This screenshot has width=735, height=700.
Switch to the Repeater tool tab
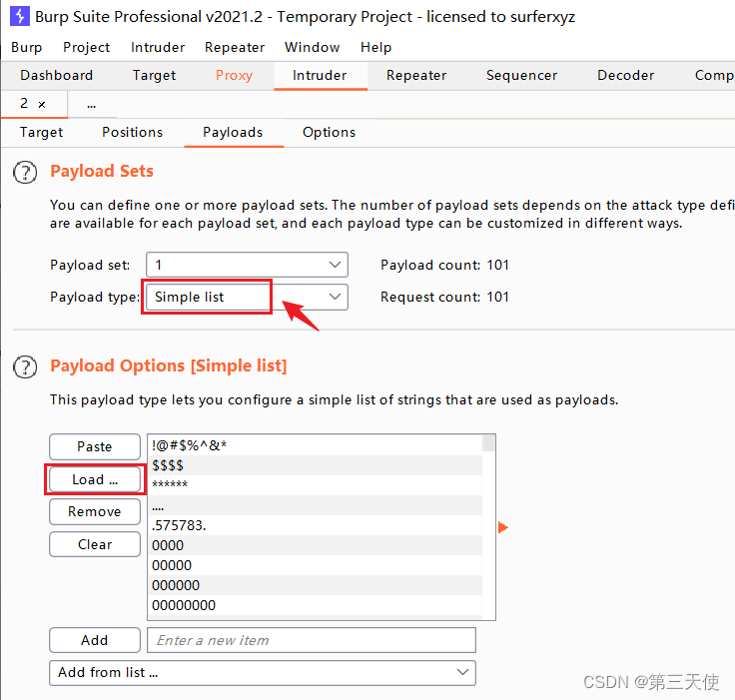(416, 76)
